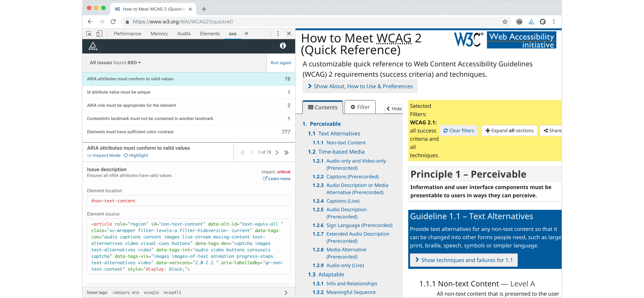
Task: Click Inspect Node link
Action: point(104,155)
